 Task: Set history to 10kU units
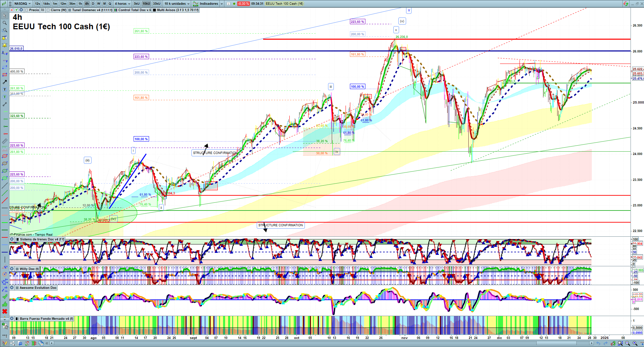coord(146,4)
